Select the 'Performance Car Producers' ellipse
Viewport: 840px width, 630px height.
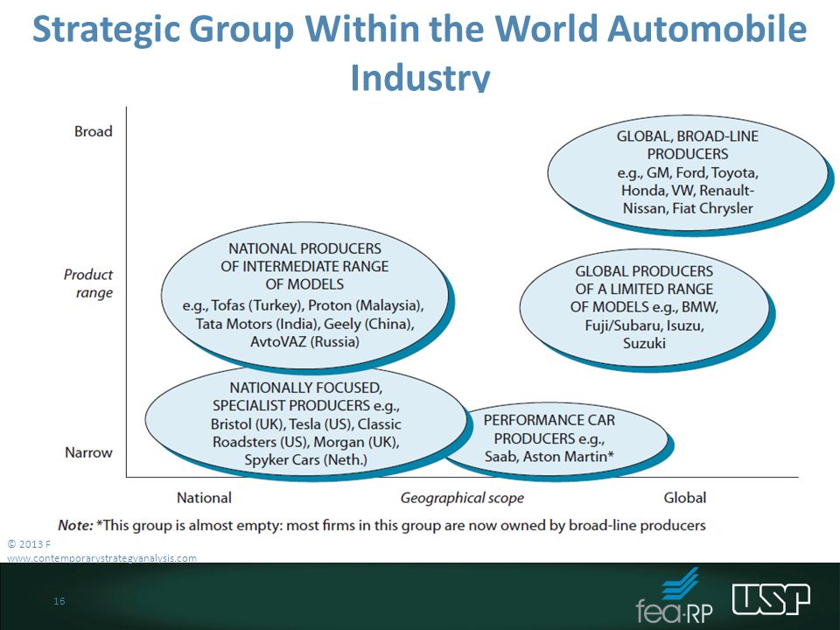557,440
